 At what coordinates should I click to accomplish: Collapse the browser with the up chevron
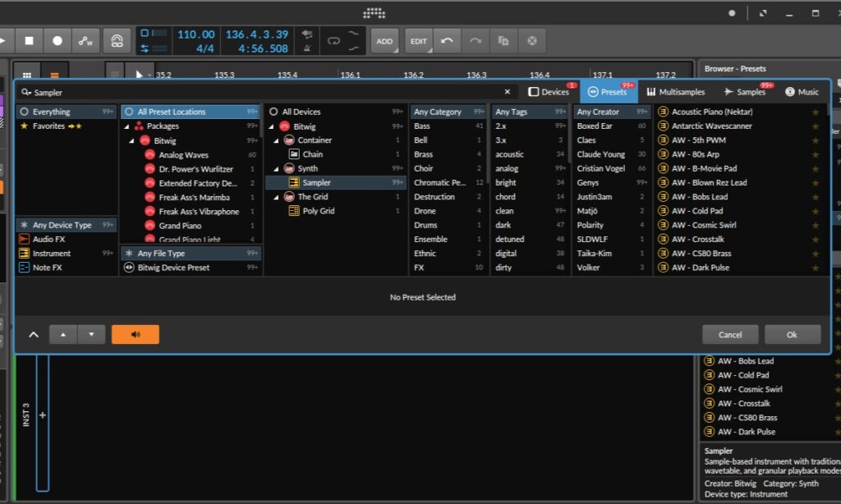(34, 335)
